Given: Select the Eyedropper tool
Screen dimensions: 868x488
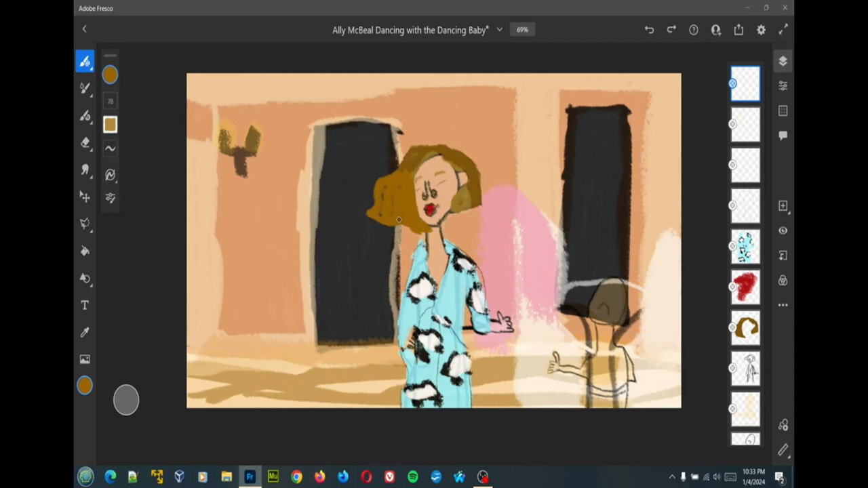Looking at the screenshot, I should tap(85, 332).
